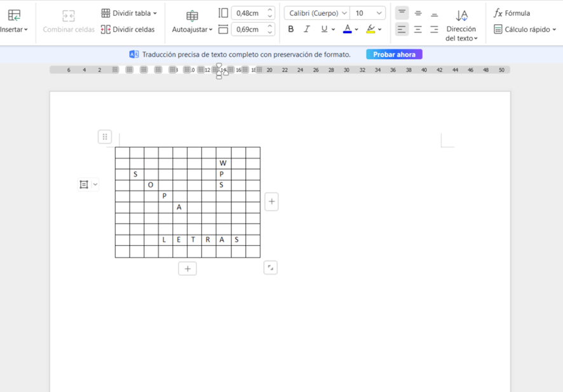Screen dimensions: 563x392
Task: Open underline style dropdown arrow
Action: (333, 29)
